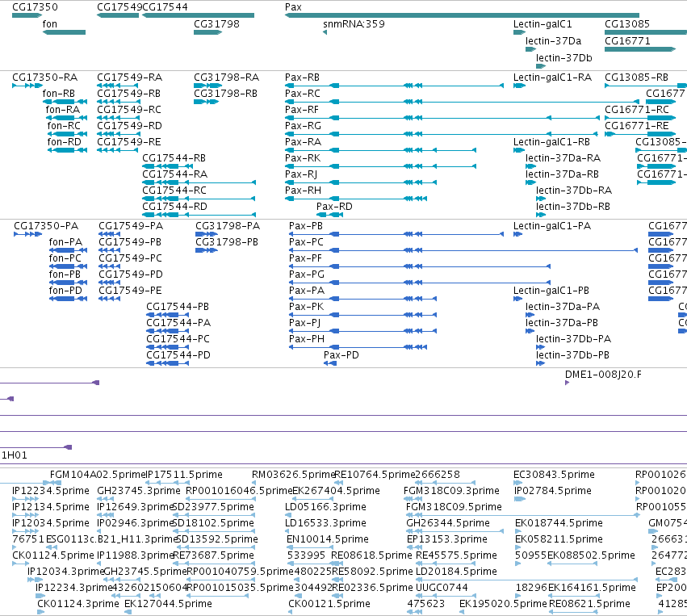Screen dimensions: 687x616
Task: Select the fon-RB transcript label
Action: (x=59, y=94)
